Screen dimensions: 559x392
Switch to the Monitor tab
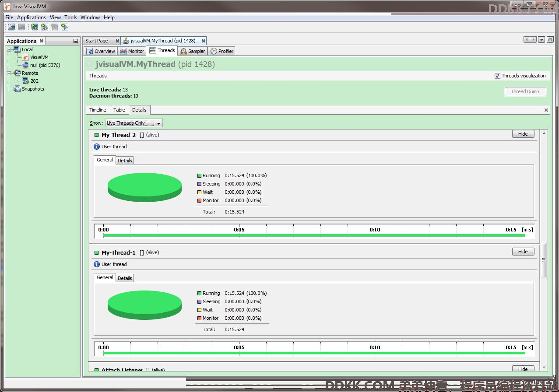point(132,51)
